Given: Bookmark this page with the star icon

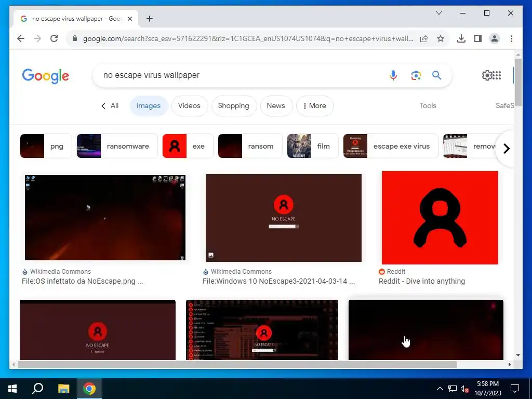Looking at the screenshot, I should tap(441, 38).
